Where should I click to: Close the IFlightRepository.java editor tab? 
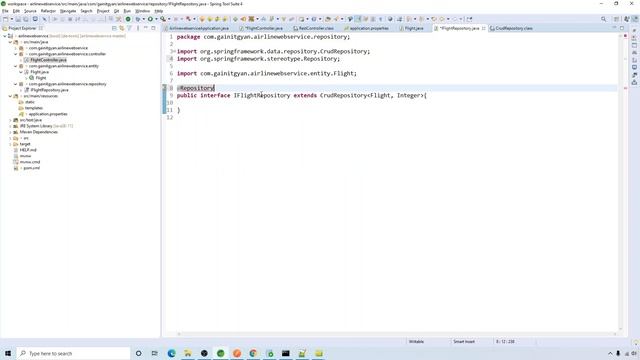(x=484, y=28)
